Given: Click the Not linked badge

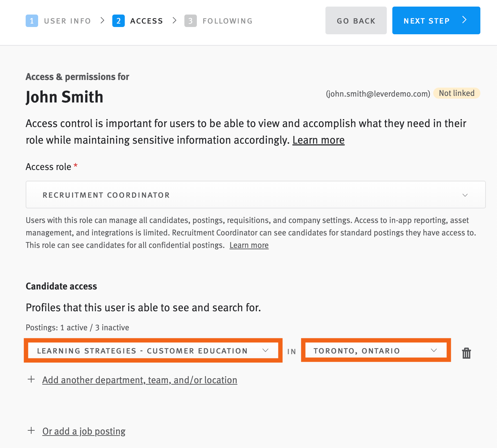Looking at the screenshot, I should 456,93.
